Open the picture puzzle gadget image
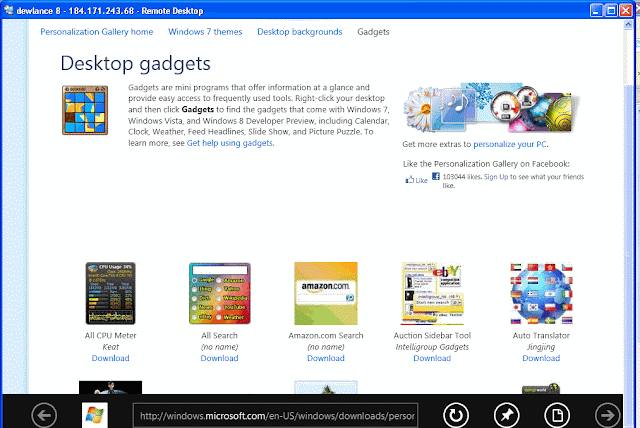 pos(85,110)
